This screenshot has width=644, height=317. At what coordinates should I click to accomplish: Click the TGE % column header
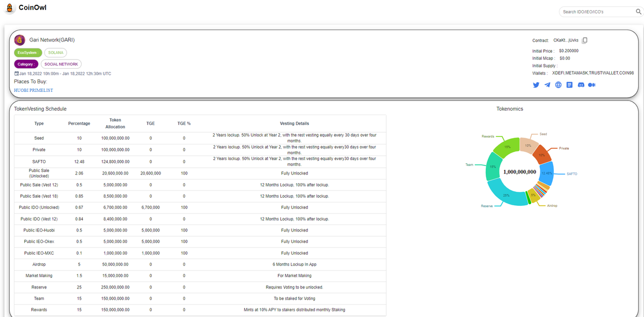(x=184, y=124)
